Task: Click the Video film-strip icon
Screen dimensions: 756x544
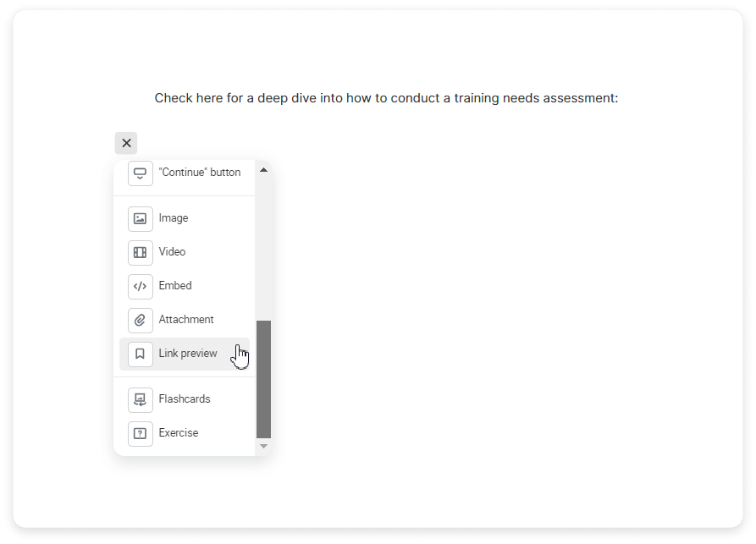Action: pos(141,252)
